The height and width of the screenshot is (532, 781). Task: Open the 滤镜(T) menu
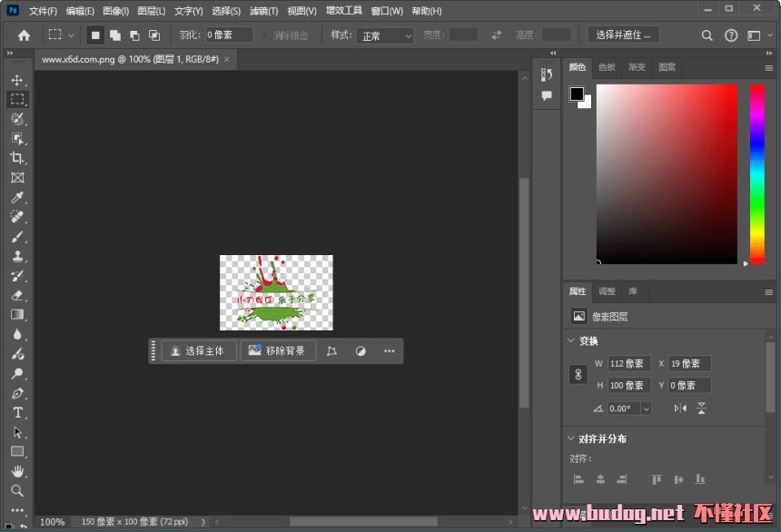[263, 11]
